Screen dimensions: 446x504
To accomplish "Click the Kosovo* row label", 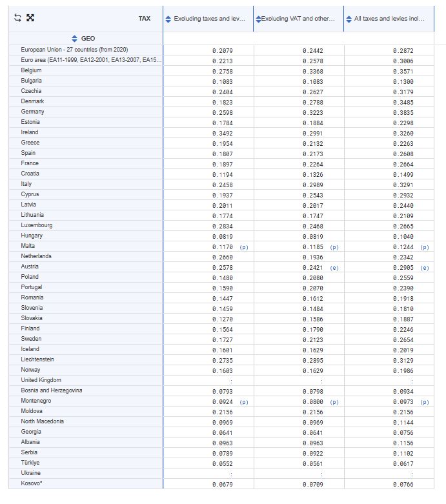I will tap(31, 483).
